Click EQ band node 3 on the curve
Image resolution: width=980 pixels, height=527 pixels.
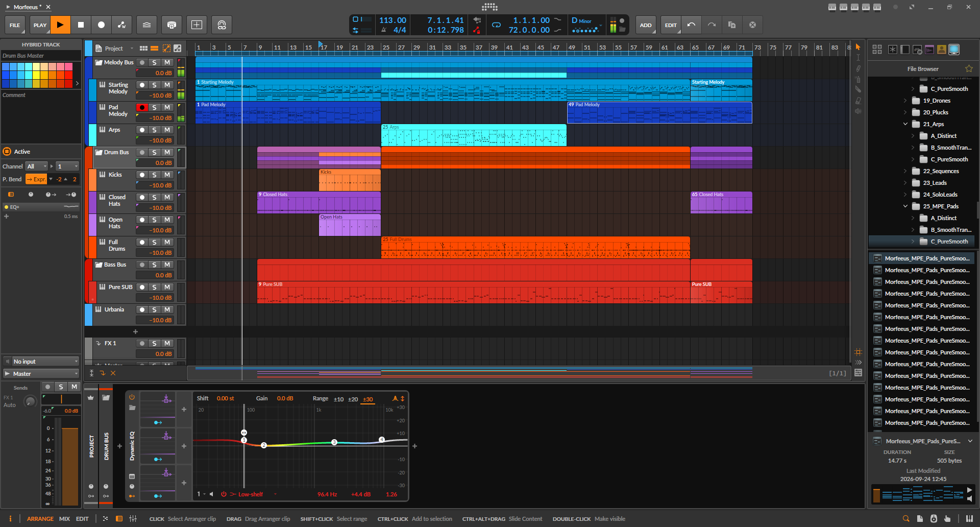click(x=334, y=442)
